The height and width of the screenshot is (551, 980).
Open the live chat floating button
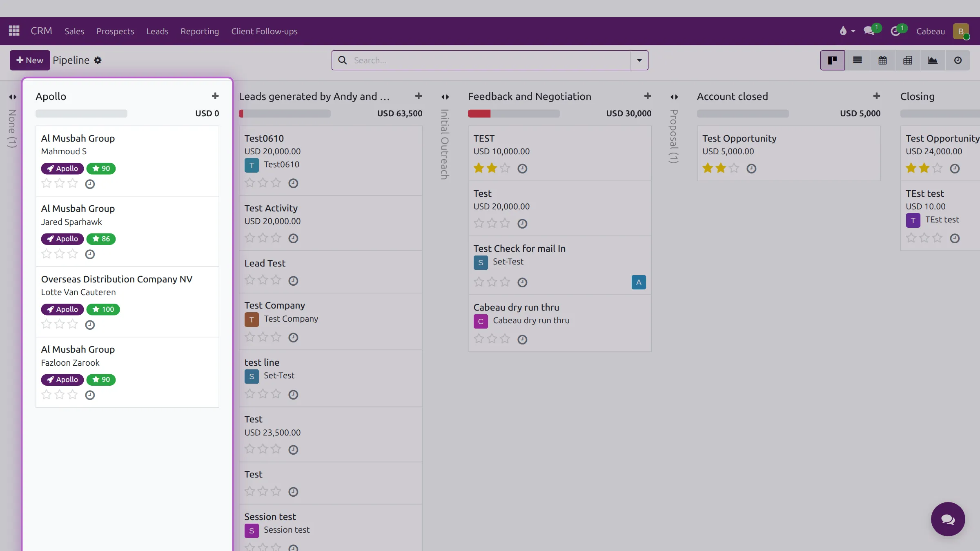(x=948, y=519)
